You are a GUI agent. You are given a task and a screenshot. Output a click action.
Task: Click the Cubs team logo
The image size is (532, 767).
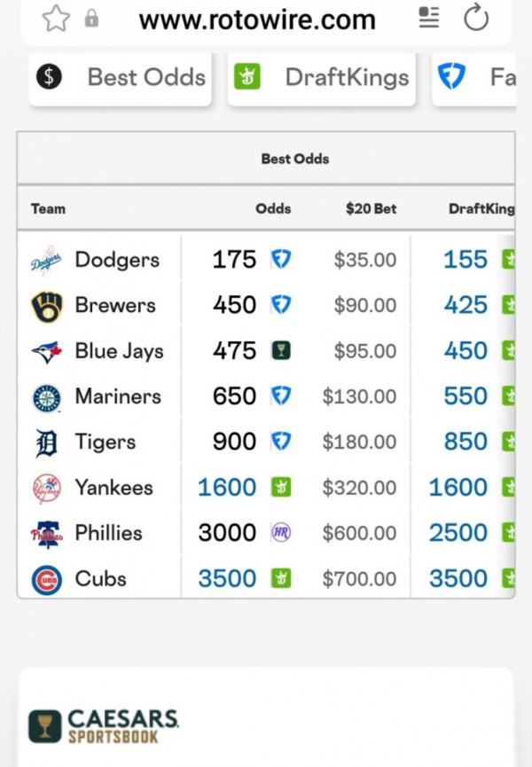click(46, 579)
